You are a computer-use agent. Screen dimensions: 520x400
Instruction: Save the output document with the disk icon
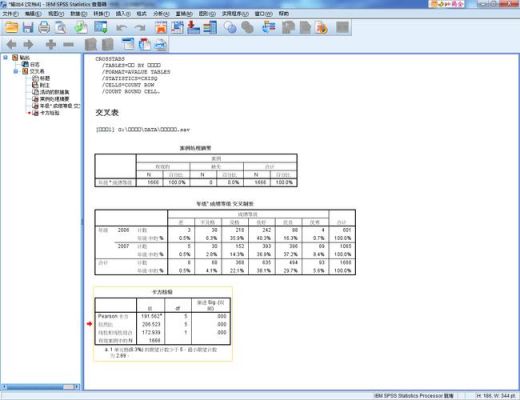pos(28,27)
